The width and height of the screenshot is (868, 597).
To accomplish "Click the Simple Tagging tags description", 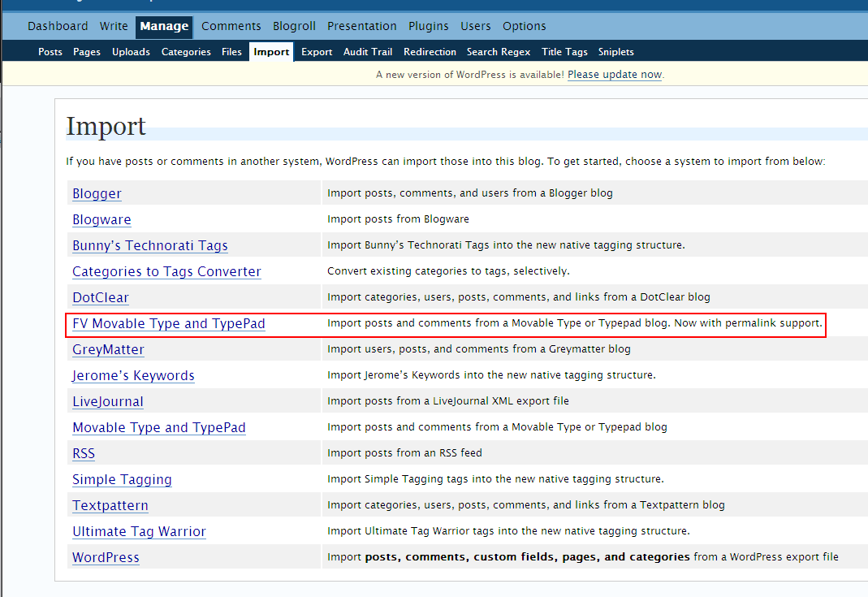I will (x=495, y=478).
